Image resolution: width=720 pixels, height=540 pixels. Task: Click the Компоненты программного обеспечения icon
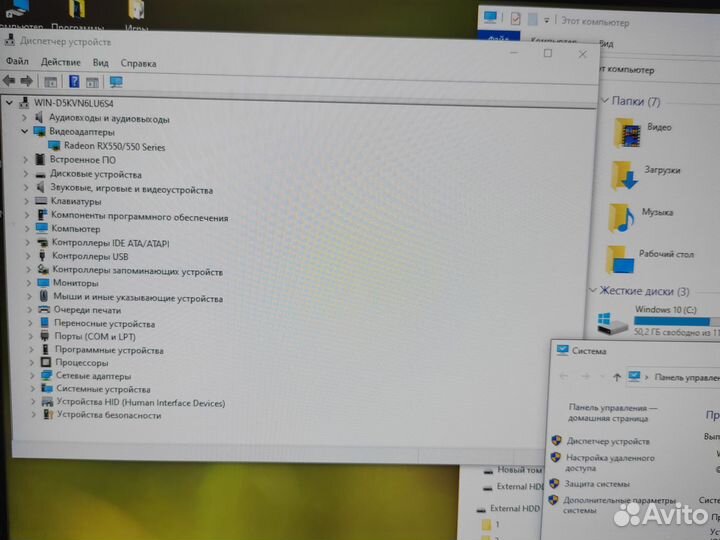tap(42, 214)
